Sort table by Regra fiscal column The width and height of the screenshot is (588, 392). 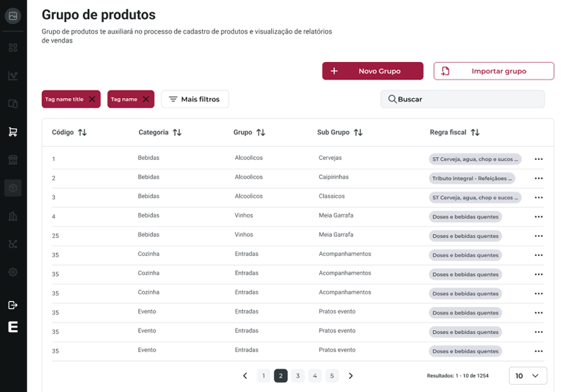coord(475,132)
